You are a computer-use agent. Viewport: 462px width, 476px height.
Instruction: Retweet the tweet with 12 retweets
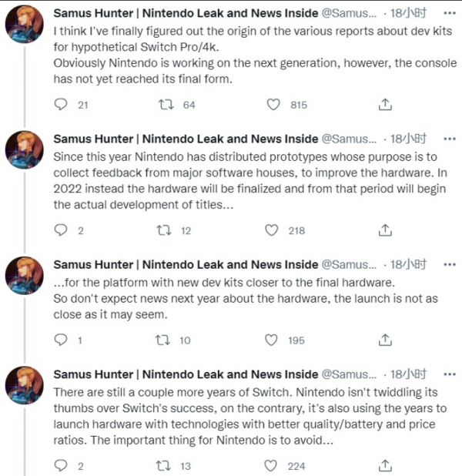165,230
